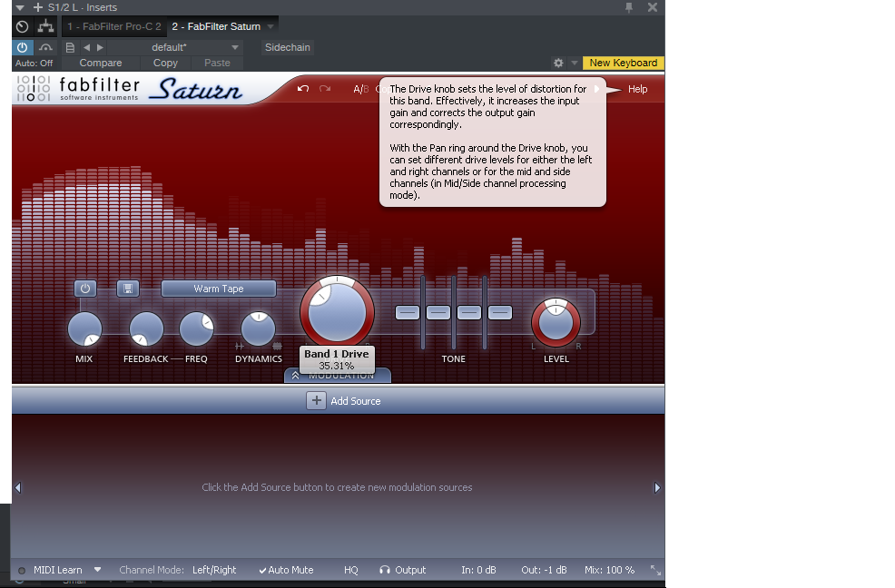Click the Feedback knob
The height and width of the screenshot is (588, 895).
[146, 328]
